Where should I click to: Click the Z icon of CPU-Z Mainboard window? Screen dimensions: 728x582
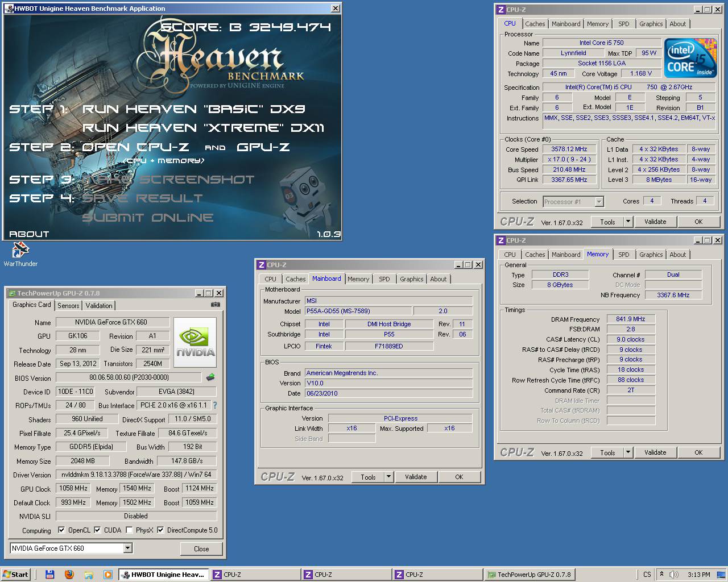pos(262,265)
